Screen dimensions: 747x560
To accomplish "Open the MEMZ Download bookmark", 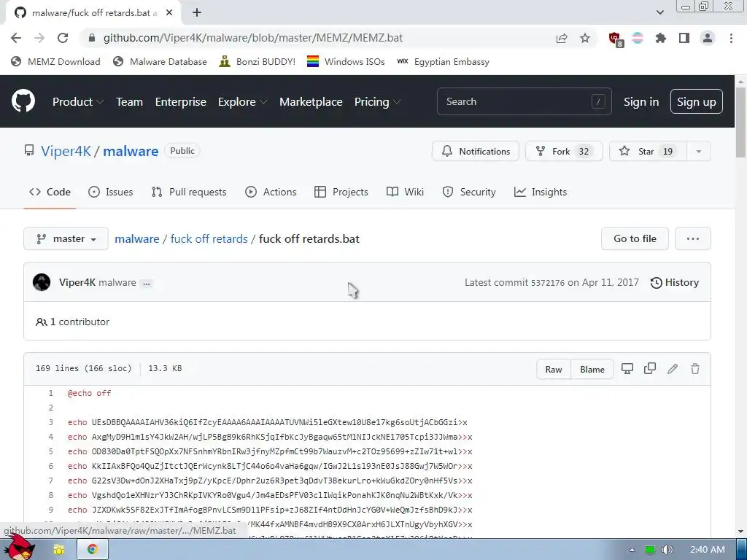I will pyautogui.click(x=55, y=61).
